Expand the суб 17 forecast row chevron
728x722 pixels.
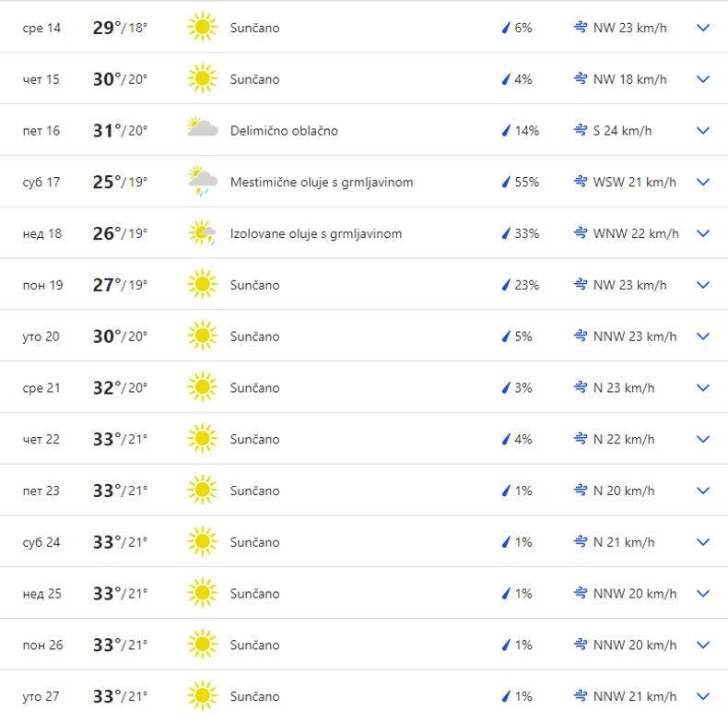(703, 182)
